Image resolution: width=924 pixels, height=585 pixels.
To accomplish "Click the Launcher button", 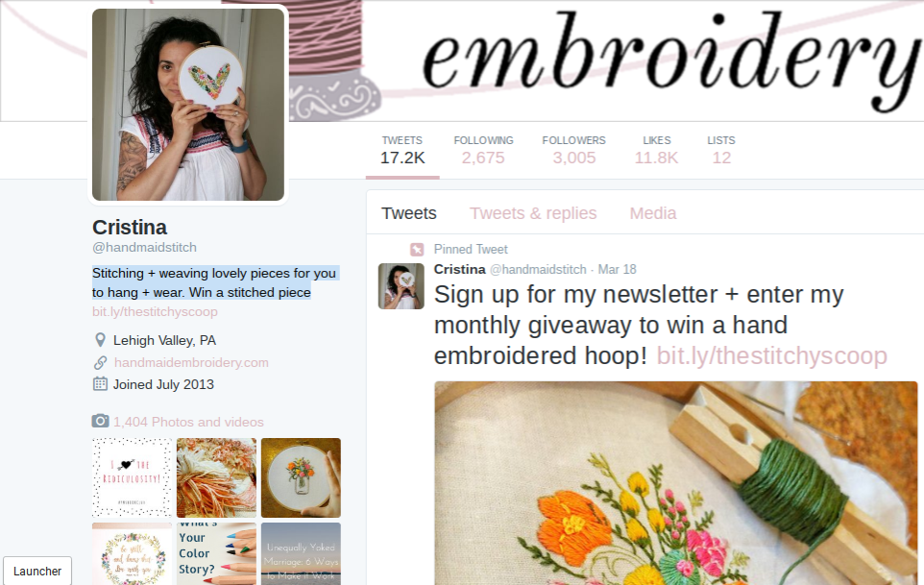I will [x=37, y=571].
